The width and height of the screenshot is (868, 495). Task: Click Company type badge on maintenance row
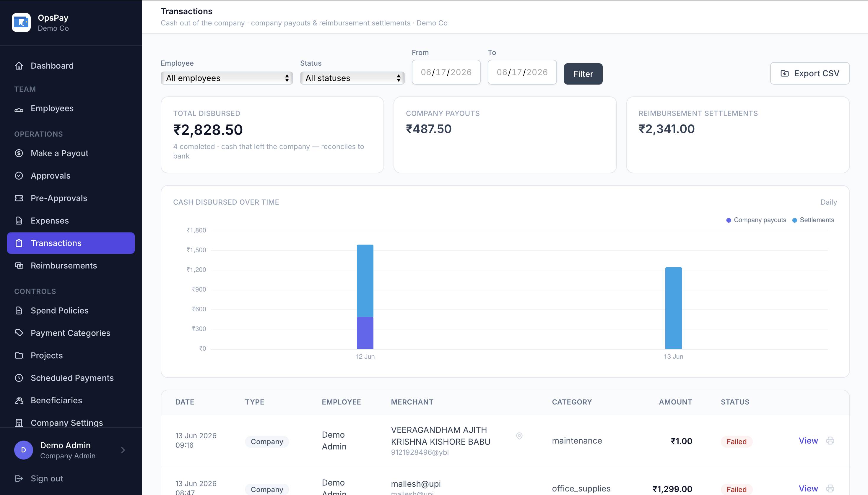[266, 441]
